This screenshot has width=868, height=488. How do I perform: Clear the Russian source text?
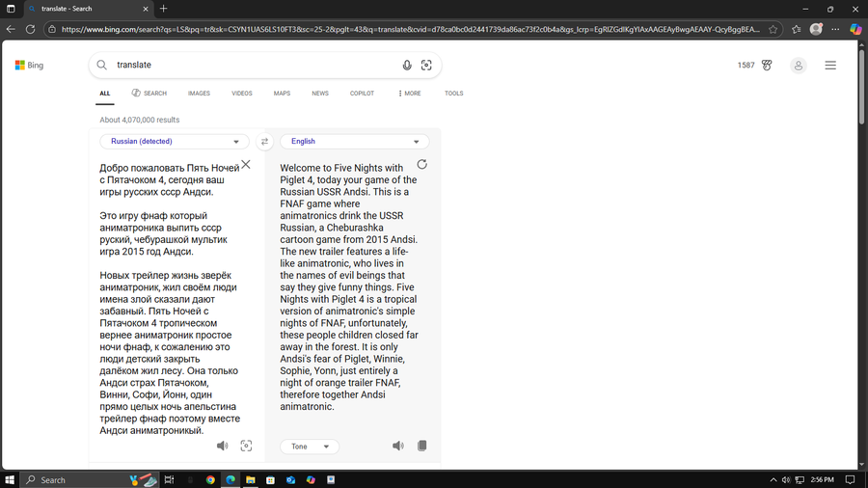(246, 164)
